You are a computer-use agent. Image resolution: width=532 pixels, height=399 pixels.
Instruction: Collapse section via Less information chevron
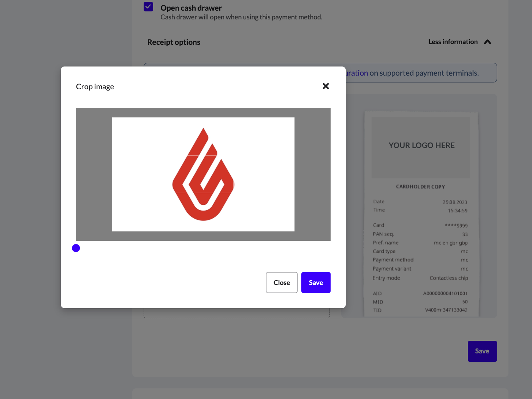click(x=488, y=42)
